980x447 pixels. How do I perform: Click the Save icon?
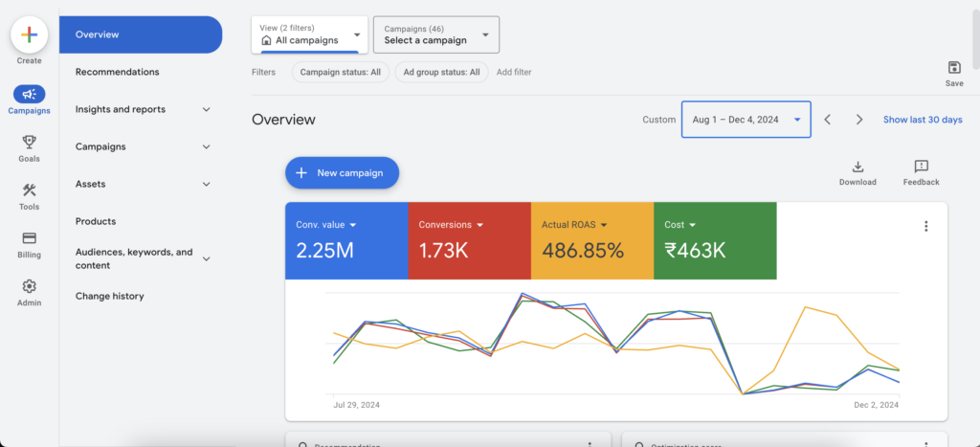(x=953, y=68)
